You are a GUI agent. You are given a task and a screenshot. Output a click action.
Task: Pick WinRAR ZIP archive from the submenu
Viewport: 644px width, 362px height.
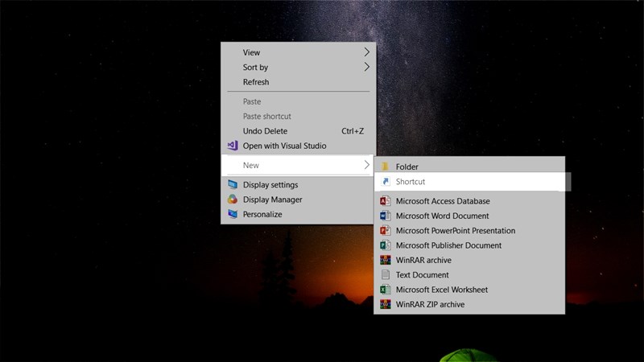[430, 305]
